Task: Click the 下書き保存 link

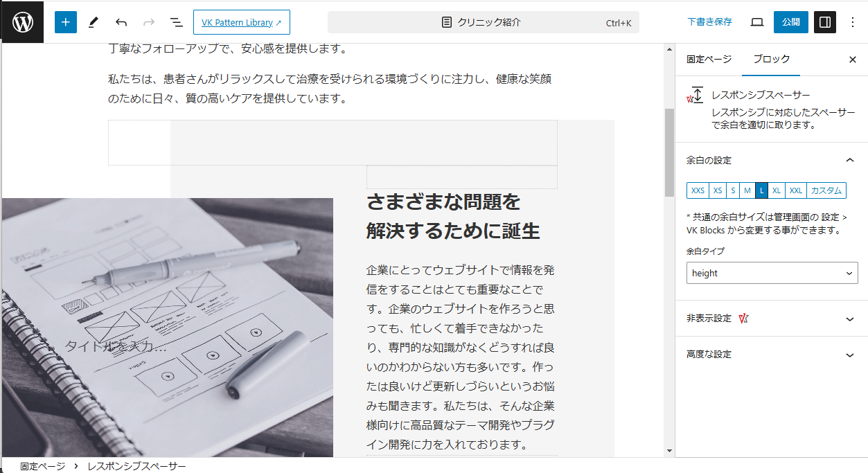Action: click(709, 22)
